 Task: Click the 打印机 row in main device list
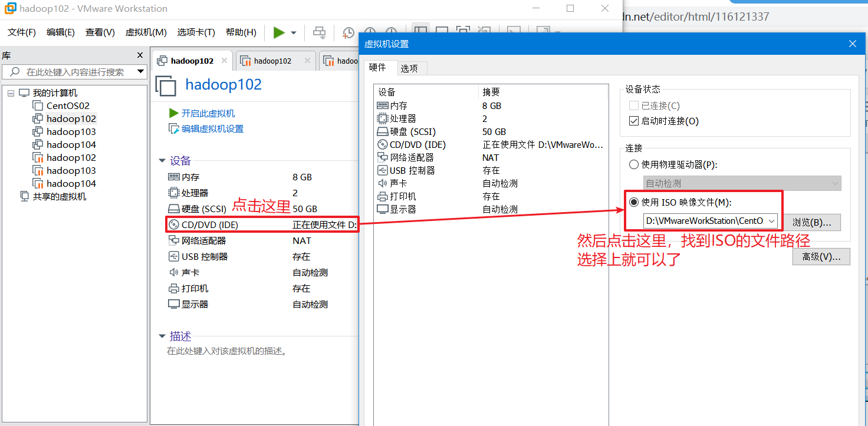coord(262,288)
